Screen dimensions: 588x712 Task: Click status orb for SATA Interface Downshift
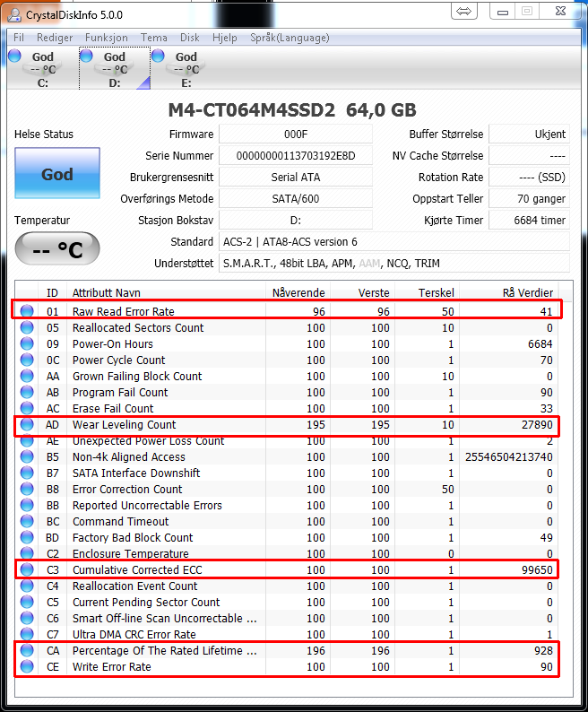pyautogui.click(x=27, y=473)
